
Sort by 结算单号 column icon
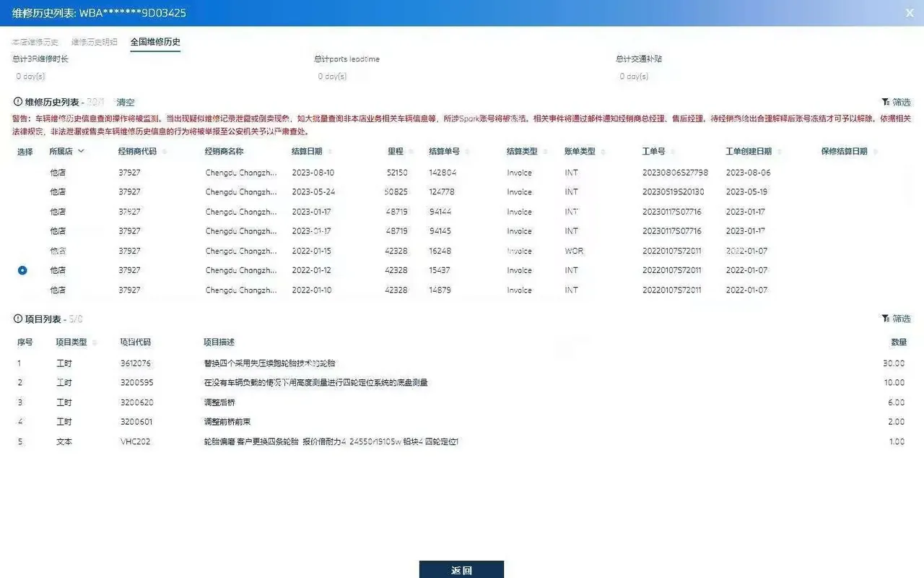[467, 152]
